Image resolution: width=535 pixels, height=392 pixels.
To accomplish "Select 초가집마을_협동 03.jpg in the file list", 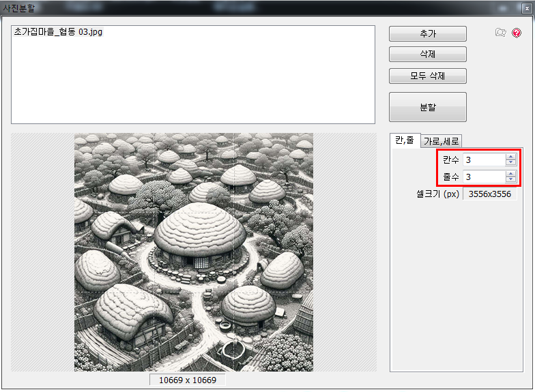I will pos(58,31).
